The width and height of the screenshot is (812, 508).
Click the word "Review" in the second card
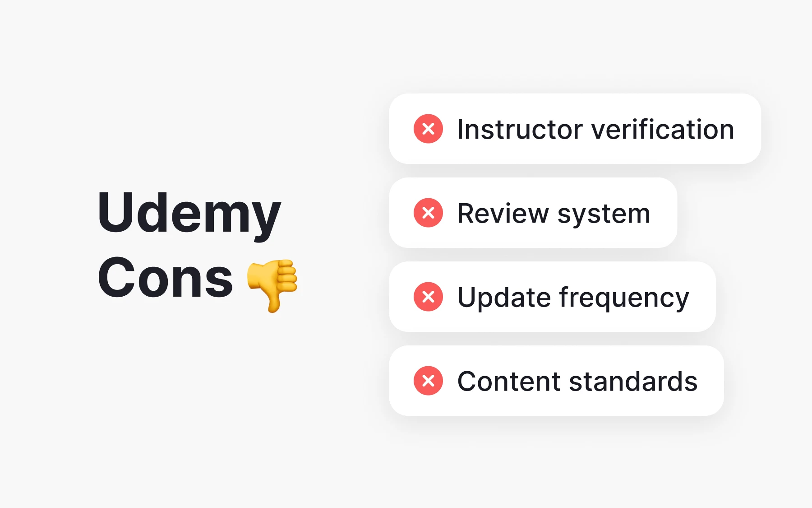tap(503, 214)
